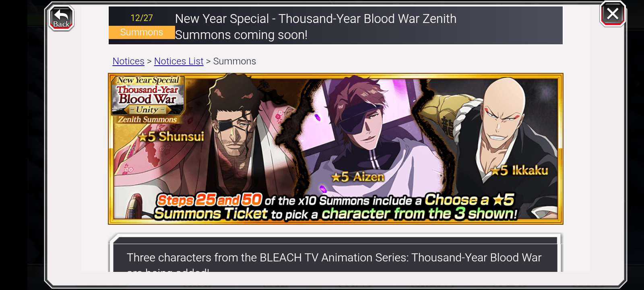The image size is (644, 290).
Task: Open the Notices breadcrumb link
Action: (x=128, y=61)
